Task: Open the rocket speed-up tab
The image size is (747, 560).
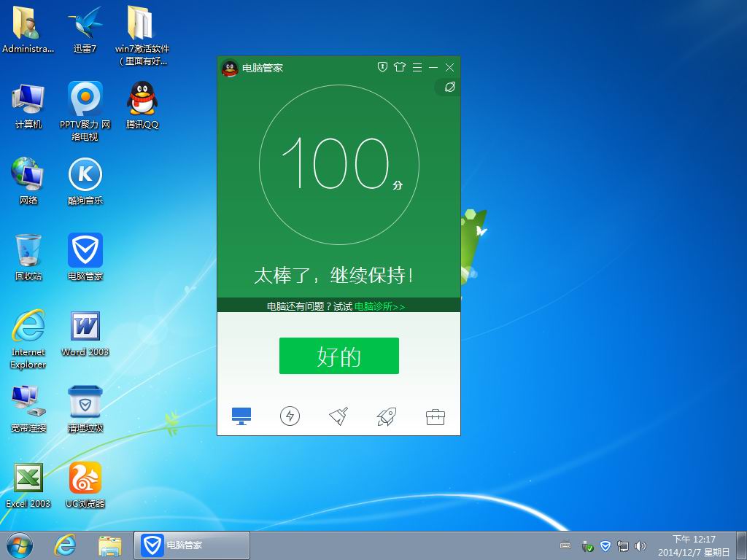Action: pyautogui.click(x=387, y=416)
